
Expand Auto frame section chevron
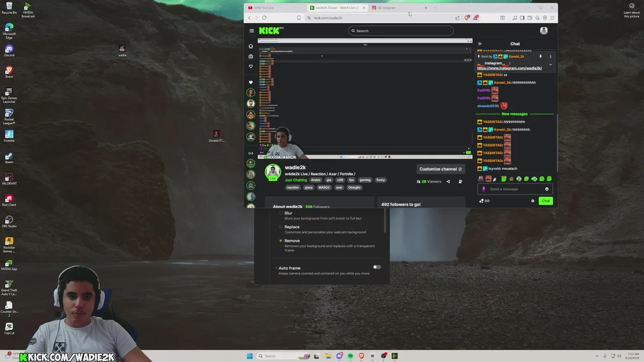pos(276,268)
